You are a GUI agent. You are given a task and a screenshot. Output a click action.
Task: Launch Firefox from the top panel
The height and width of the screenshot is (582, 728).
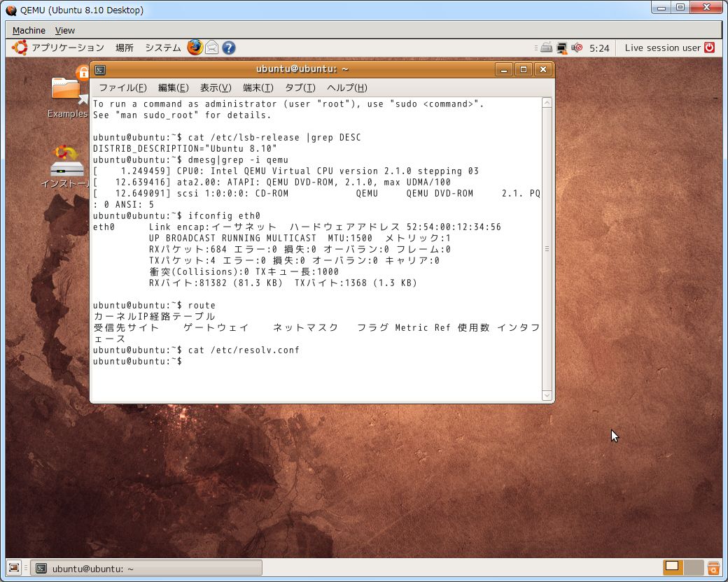click(x=195, y=48)
